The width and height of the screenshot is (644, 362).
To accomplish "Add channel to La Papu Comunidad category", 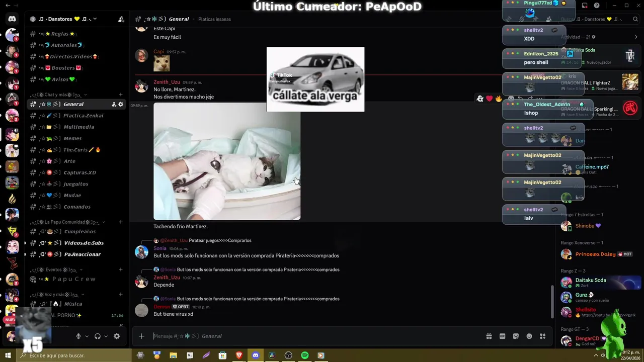I will pyautogui.click(x=121, y=222).
